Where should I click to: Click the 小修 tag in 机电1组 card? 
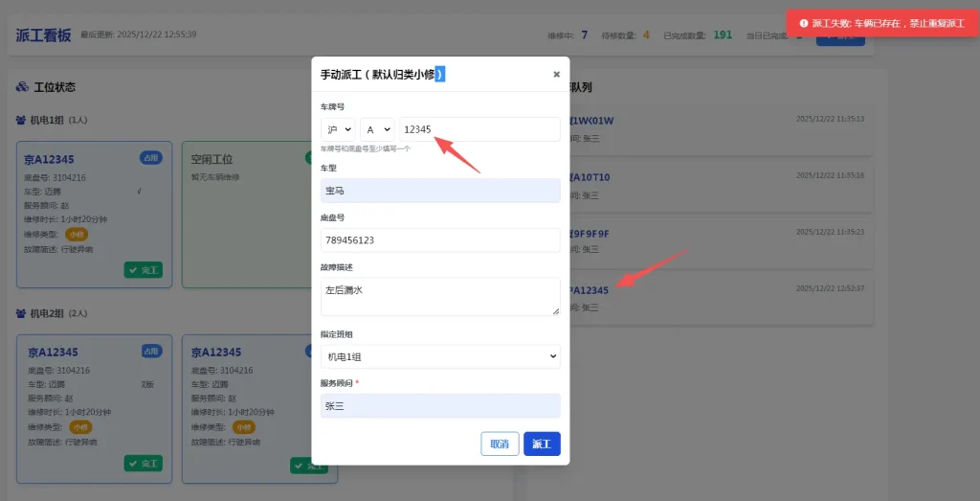(x=78, y=235)
